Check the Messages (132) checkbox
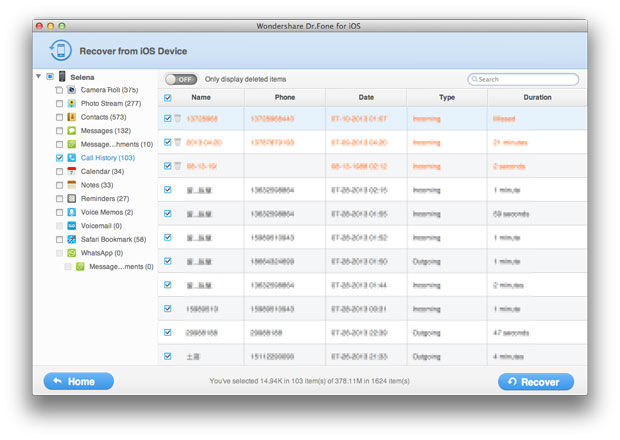The image size is (620, 440). tap(59, 130)
